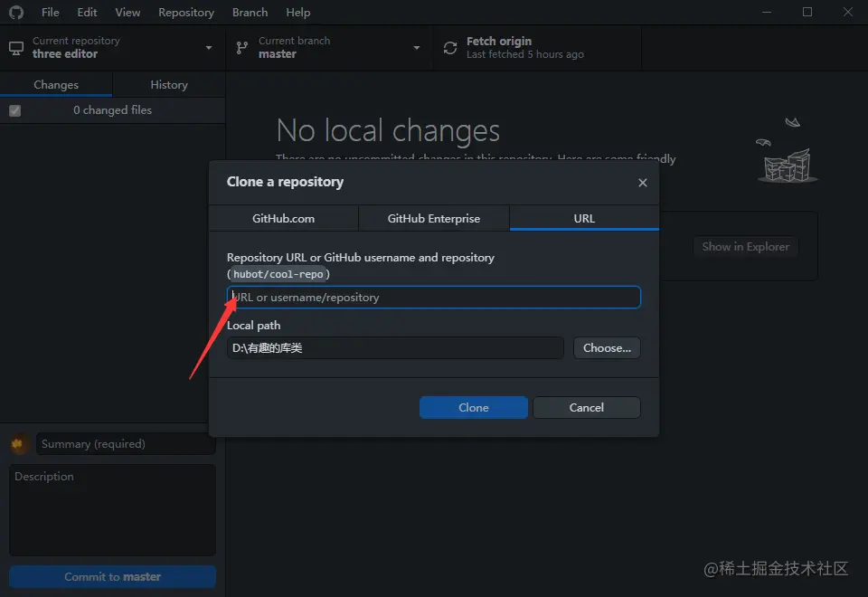Focus the URL or username/repository field

pyautogui.click(x=433, y=298)
